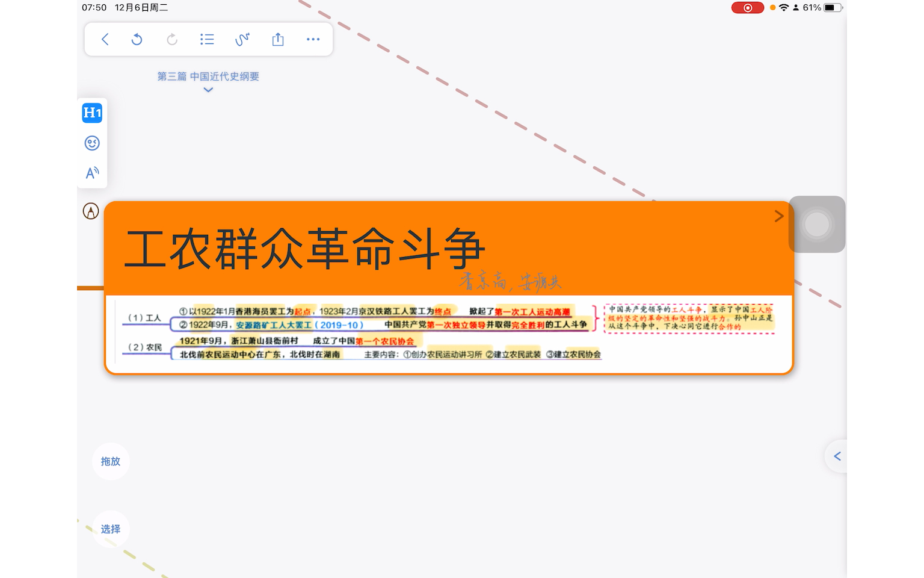
Task: Open the embedded mind map image
Action: [x=449, y=333]
